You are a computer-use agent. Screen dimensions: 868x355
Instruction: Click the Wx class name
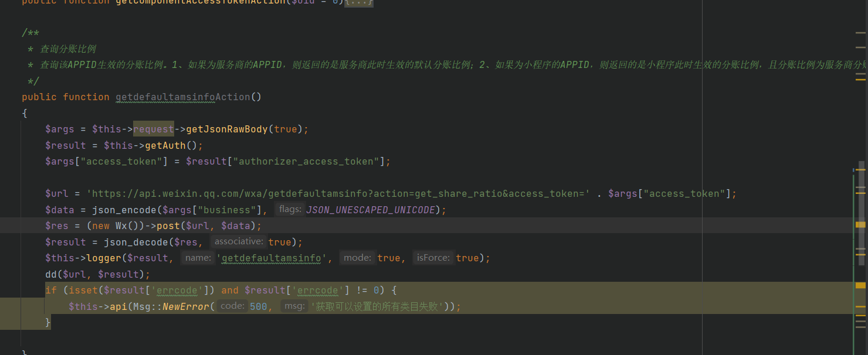[121, 226]
